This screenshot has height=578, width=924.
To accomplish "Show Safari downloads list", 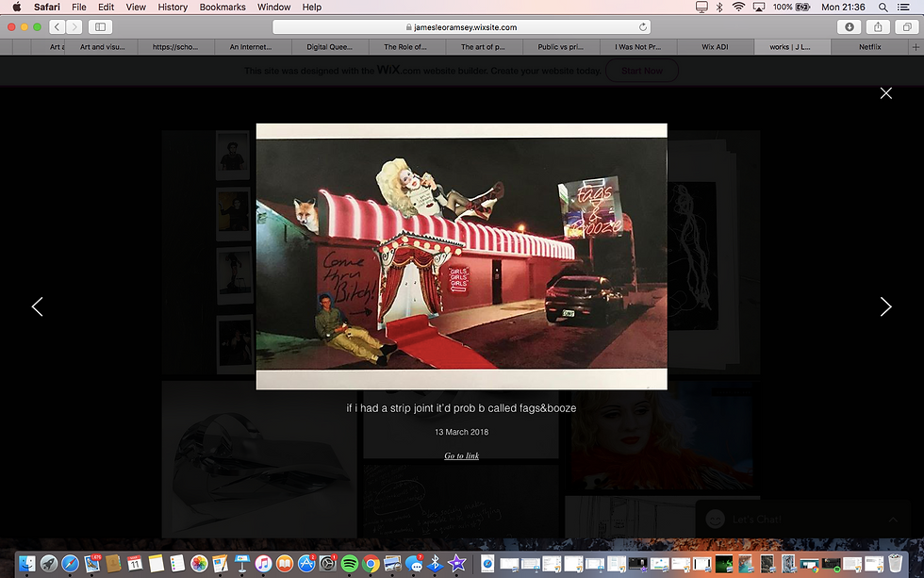I will pos(850,27).
